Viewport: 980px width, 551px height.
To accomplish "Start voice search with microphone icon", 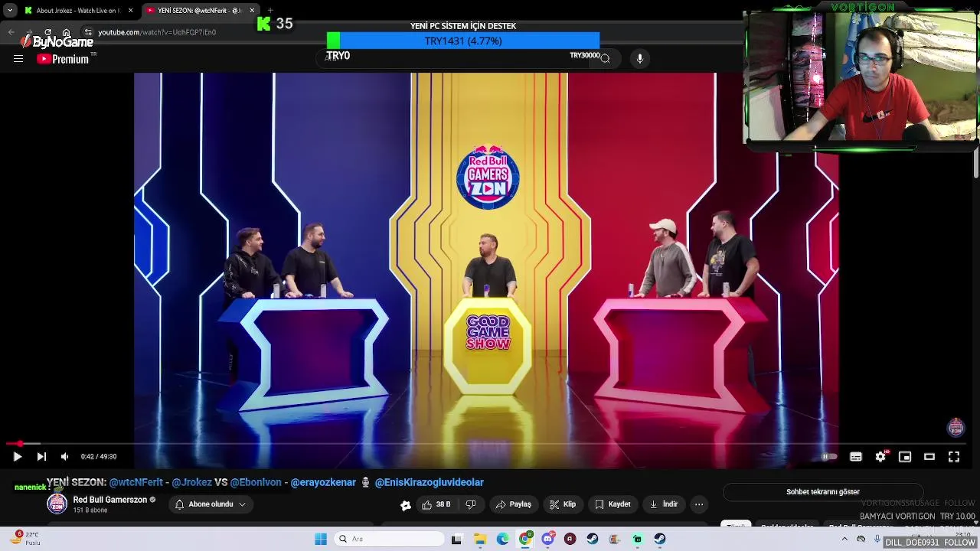I will click(x=640, y=59).
